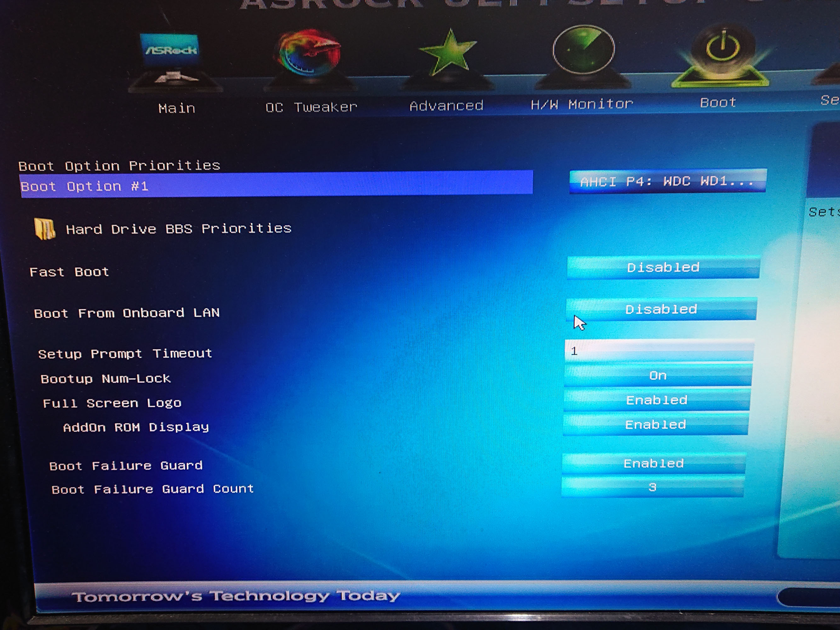Select the Boot Failure Guard Count label
This screenshot has height=630, width=840.
(153, 489)
